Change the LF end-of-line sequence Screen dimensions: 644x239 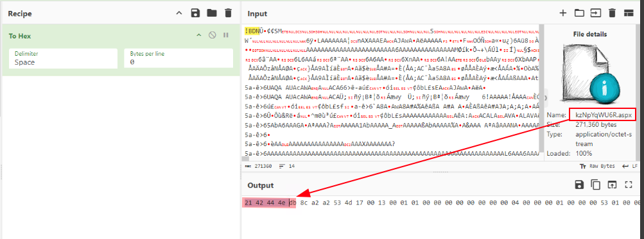(x=630, y=166)
